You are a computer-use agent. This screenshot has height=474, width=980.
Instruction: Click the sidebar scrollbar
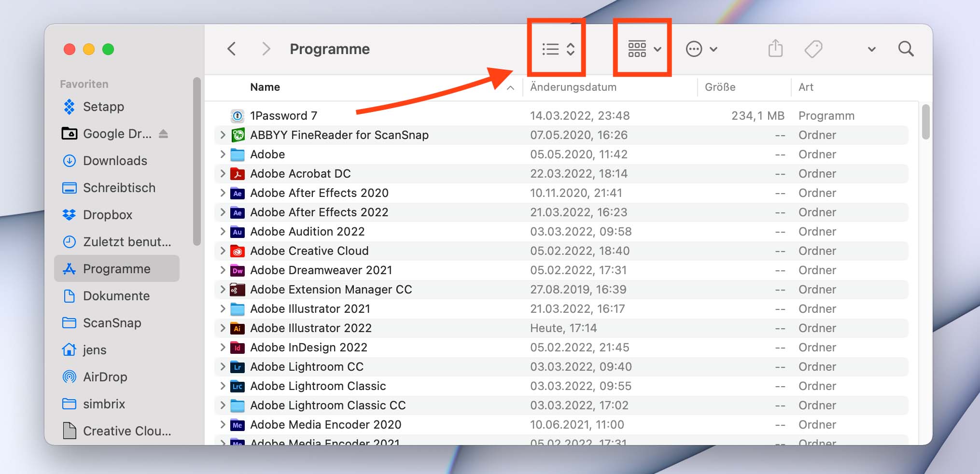point(196,162)
